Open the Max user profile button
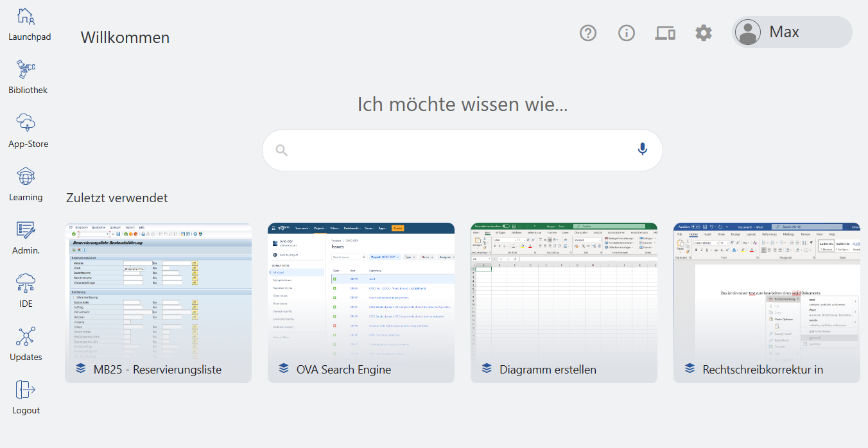This screenshot has height=448, width=868. coord(792,32)
